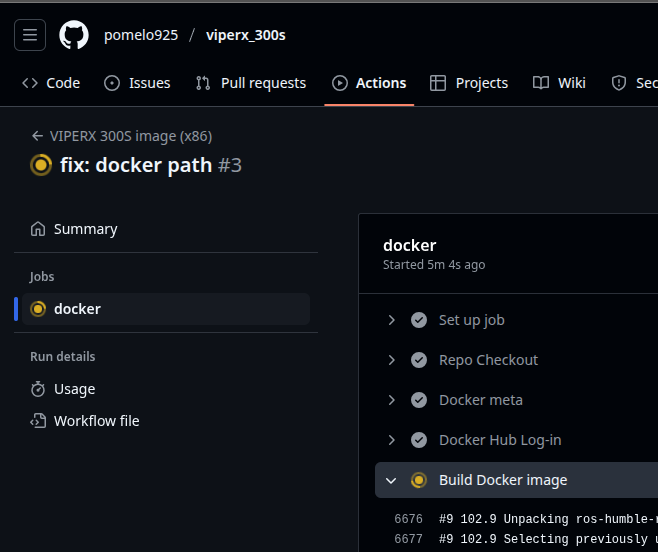Click the home icon next to Summary
Viewport: 658px width, 552px height.
tap(38, 229)
